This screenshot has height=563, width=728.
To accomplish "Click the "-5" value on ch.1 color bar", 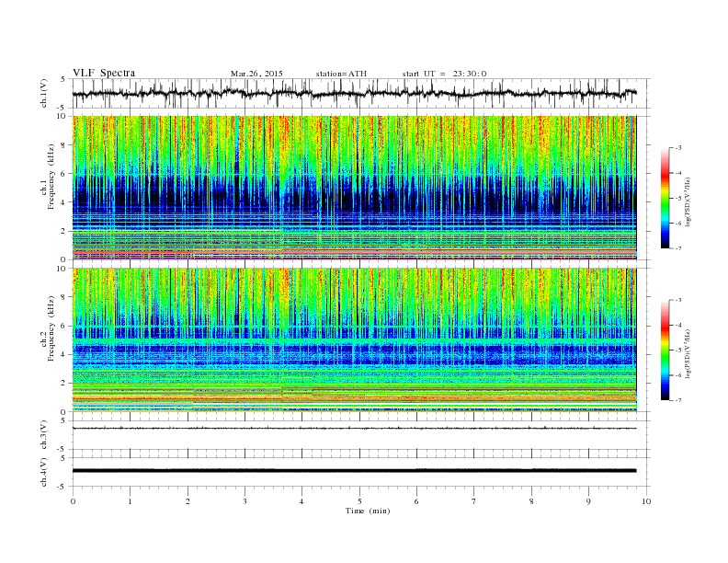I will pos(678,199).
